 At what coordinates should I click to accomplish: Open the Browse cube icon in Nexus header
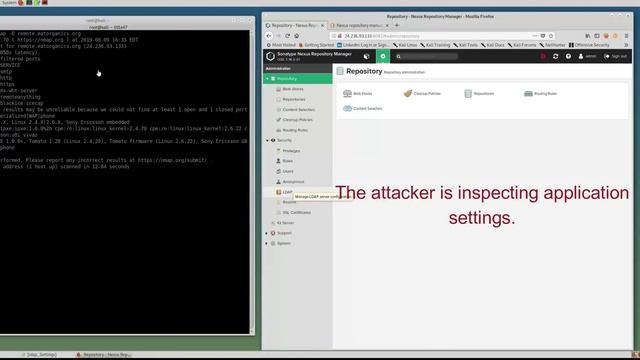click(366, 56)
